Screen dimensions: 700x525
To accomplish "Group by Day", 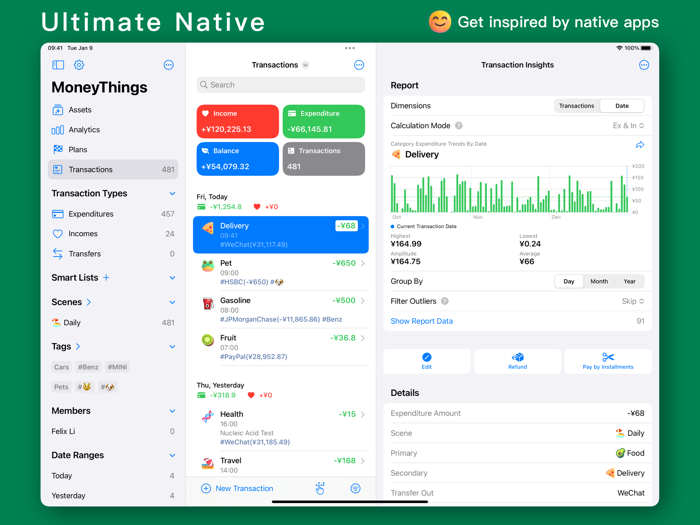I will (569, 281).
